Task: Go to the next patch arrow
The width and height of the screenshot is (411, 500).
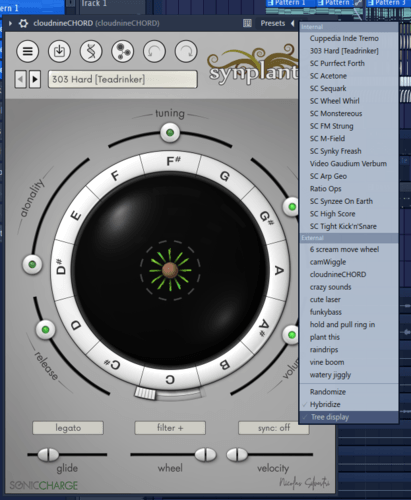Action: point(35,79)
